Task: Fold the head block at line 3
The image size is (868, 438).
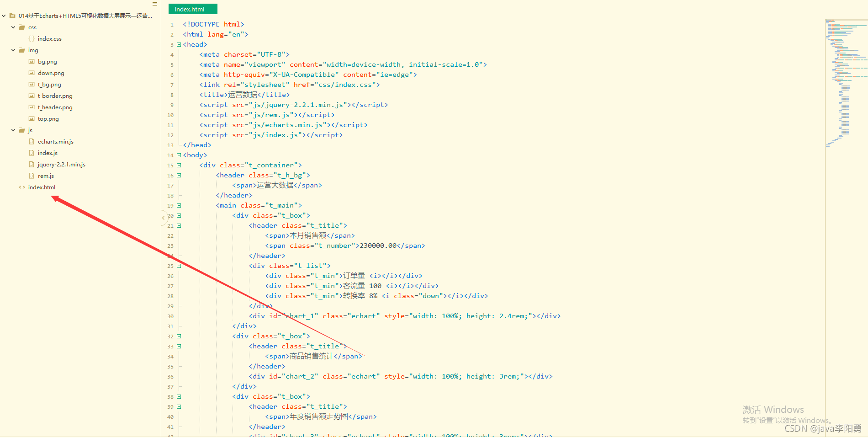Action: (179, 44)
